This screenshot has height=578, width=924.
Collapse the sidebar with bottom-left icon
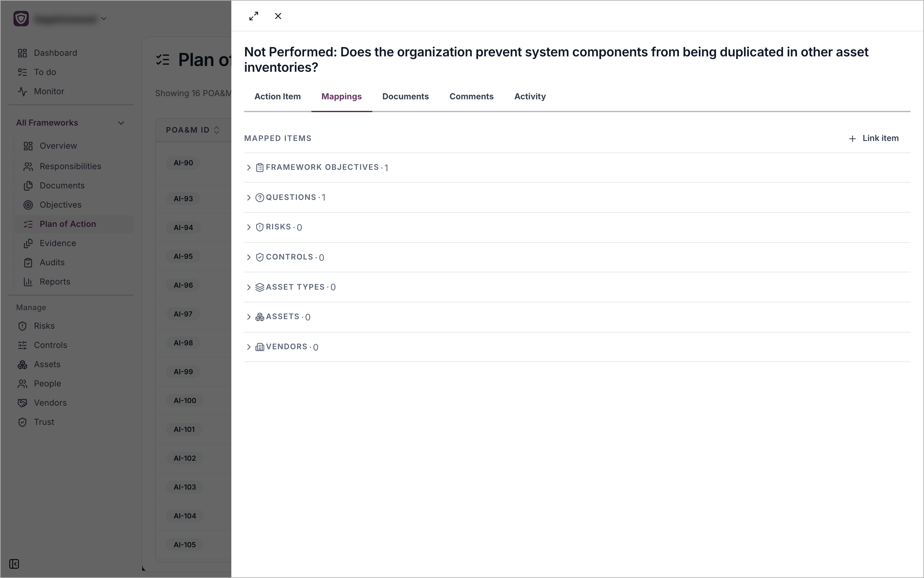pyautogui.click(x=14, y=564)
